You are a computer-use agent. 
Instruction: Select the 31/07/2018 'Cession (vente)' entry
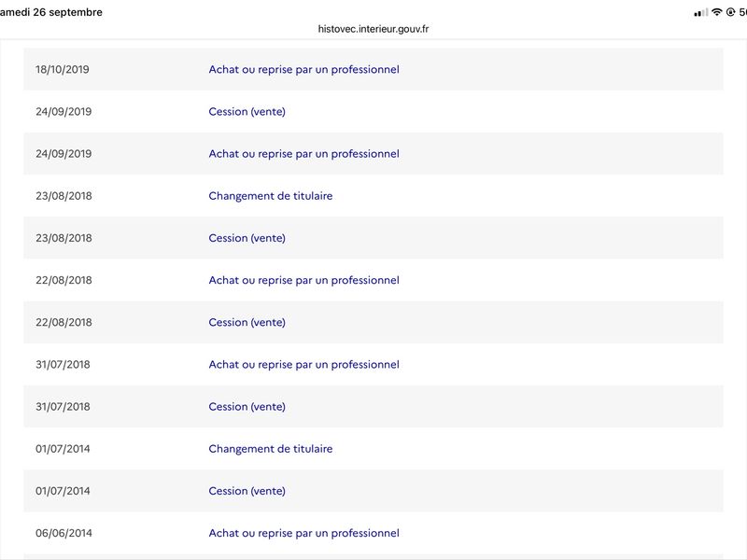click(x=373, y=406)
